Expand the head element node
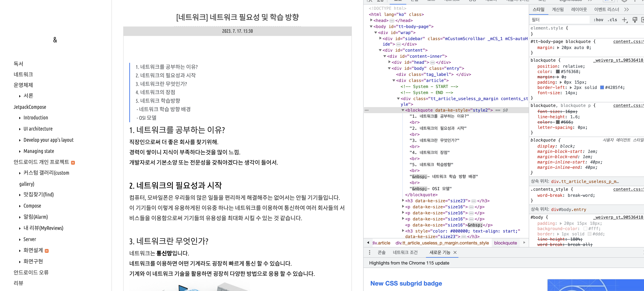This screenshot has height=291, width=644. [371, 20]
